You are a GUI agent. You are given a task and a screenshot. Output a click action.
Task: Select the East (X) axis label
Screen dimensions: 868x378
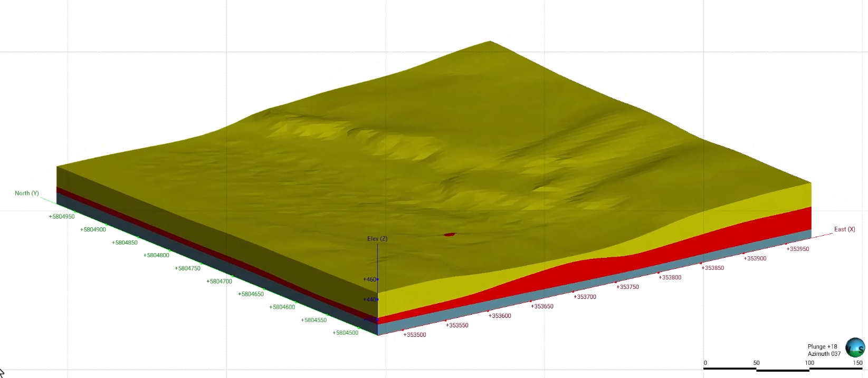pos(844,229)
